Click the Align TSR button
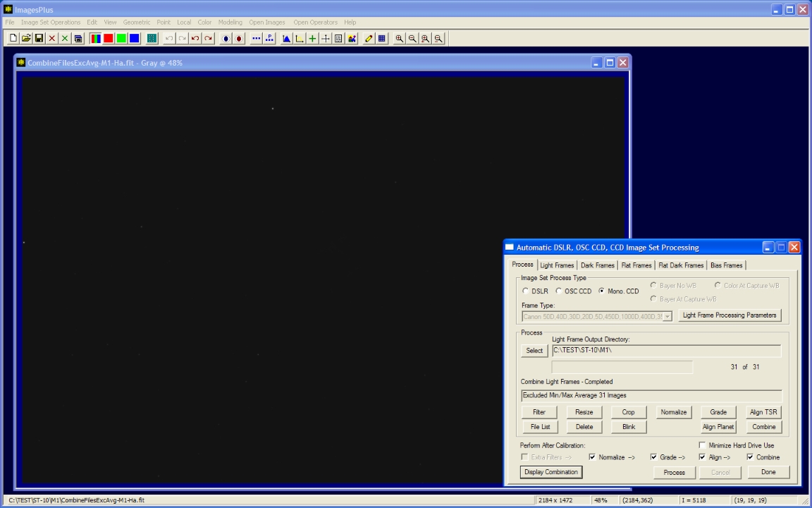Screen dimensions: 812x508 coord(764,412)
